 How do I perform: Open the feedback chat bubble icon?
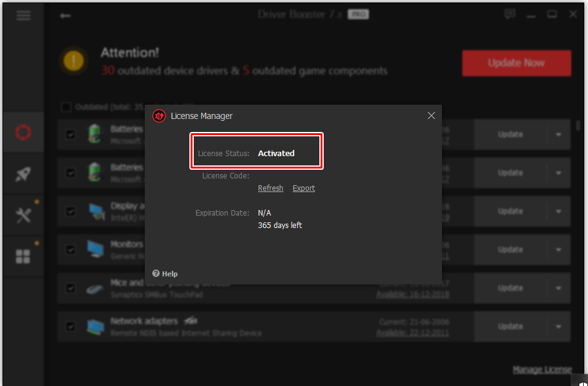pyautogui.click(x=509, y=14)
